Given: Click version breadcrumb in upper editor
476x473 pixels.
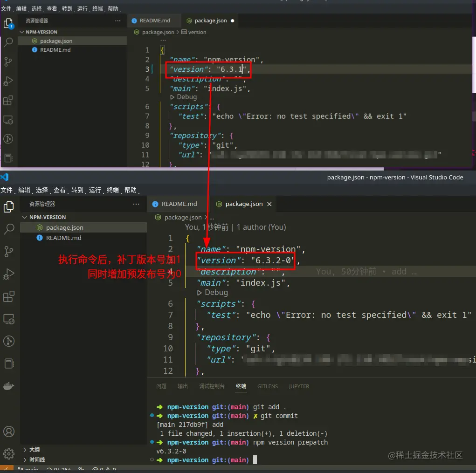Looking at the screenshot, I should pyautogui.click(x=193, y=32).
